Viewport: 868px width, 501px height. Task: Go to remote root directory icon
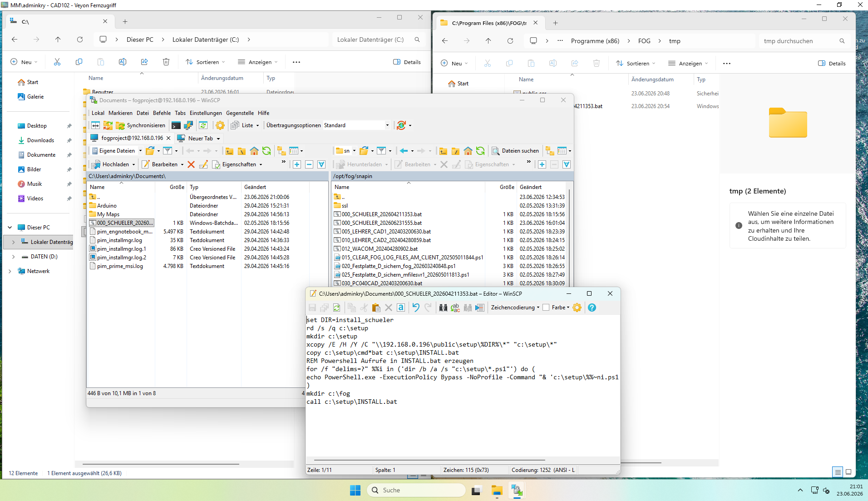click(x=456, y=151)
